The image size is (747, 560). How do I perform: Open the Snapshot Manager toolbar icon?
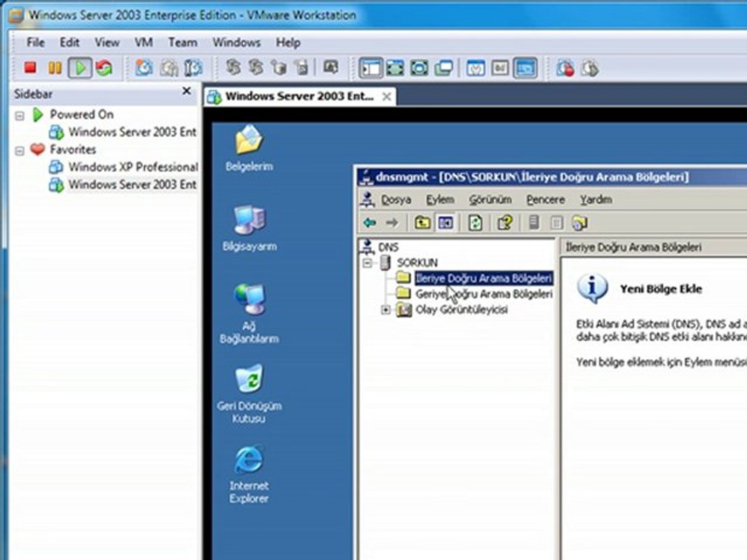click(193, 68)
